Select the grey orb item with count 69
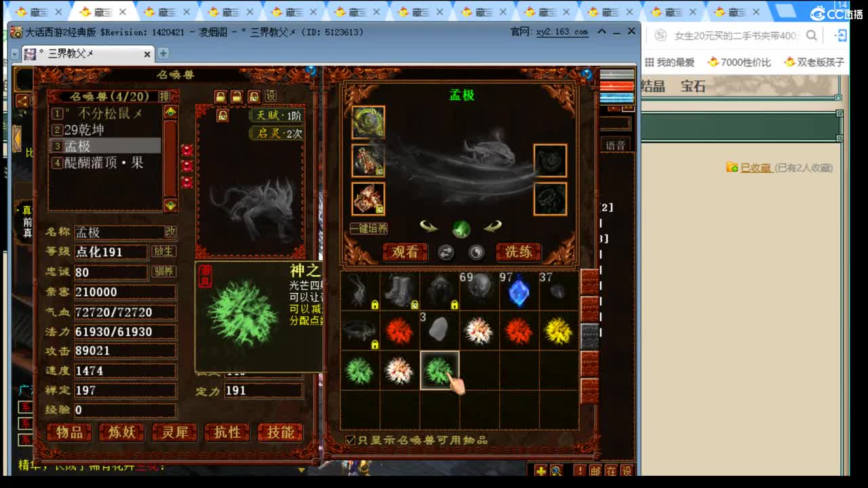The image size is (868, 488). (479, 291)
